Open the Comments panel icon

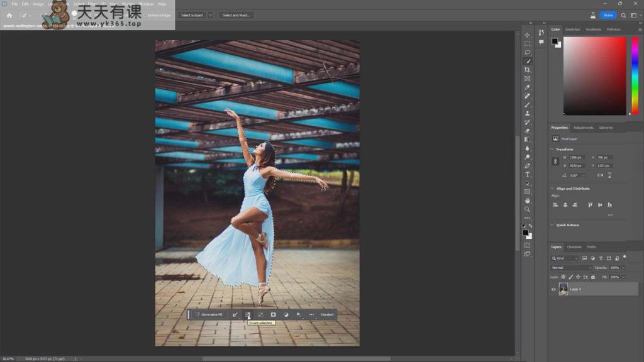[x=541, y=42]
